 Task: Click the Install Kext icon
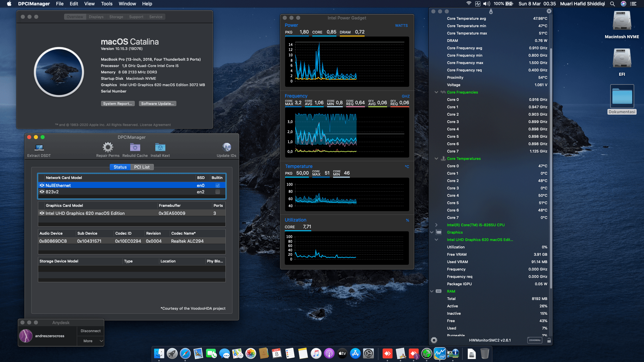coord(160,147)
